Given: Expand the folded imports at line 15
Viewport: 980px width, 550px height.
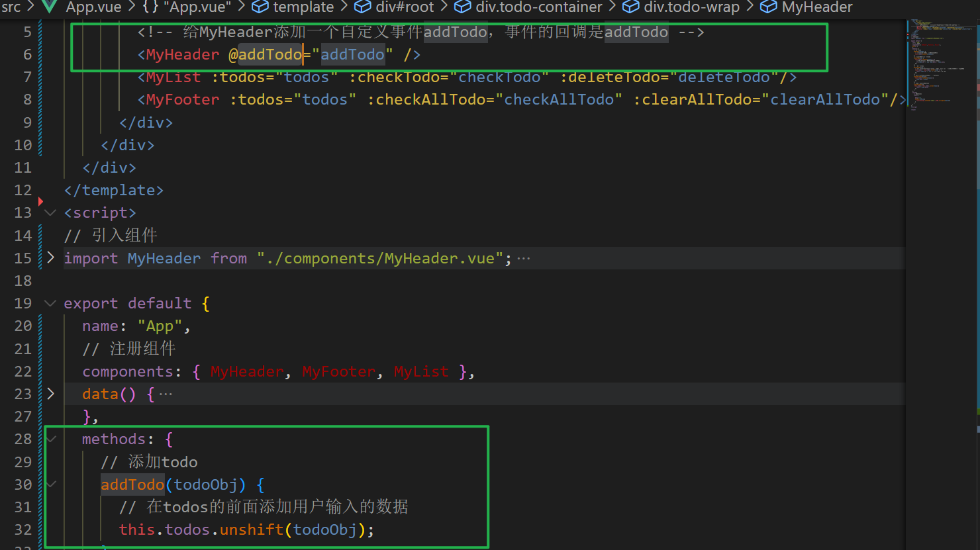Looking at the screenshot, I should point(50,258).
